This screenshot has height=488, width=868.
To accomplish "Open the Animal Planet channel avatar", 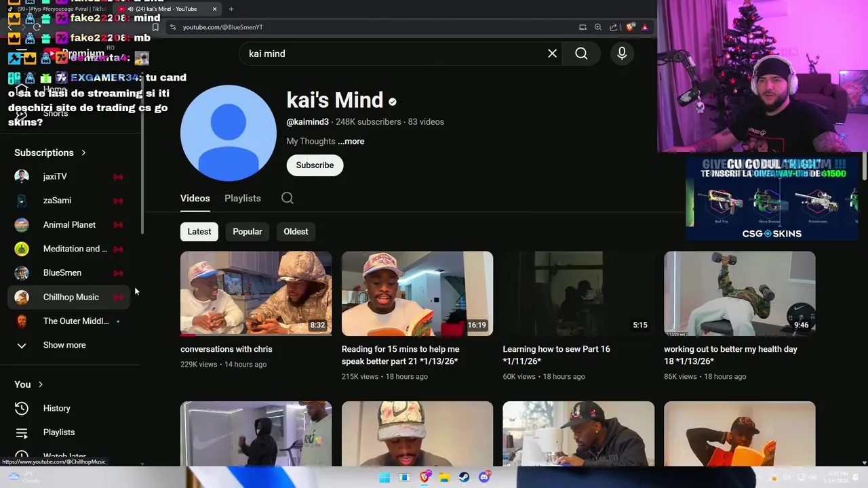I will pyautogui.click(x=22, y=224).
